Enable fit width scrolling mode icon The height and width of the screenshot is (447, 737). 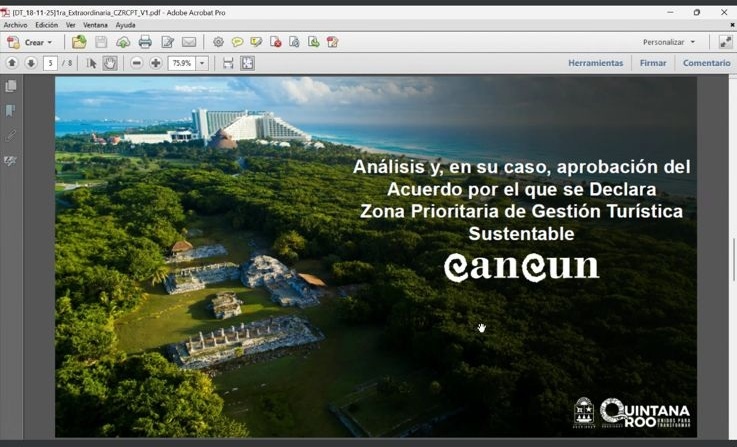(x=228, y=63)
